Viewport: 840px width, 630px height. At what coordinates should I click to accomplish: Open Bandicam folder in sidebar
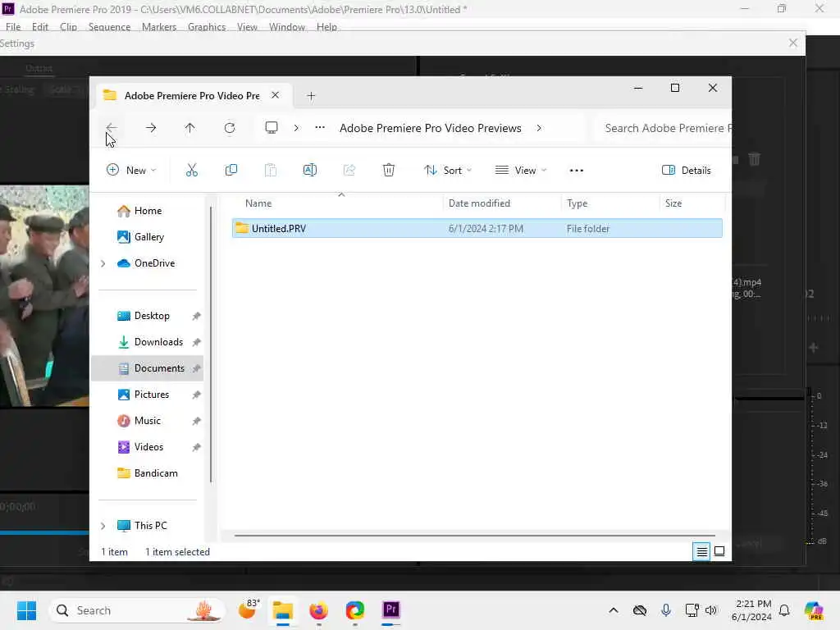pyautogui.click(x=147, y=473)
